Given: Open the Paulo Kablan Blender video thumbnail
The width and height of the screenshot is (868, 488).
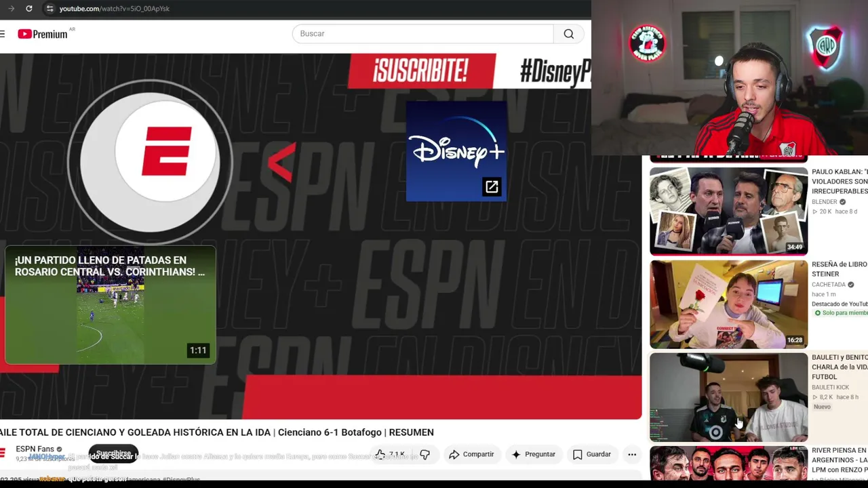Looking at the screenshot, I should [x=729, y=211].
